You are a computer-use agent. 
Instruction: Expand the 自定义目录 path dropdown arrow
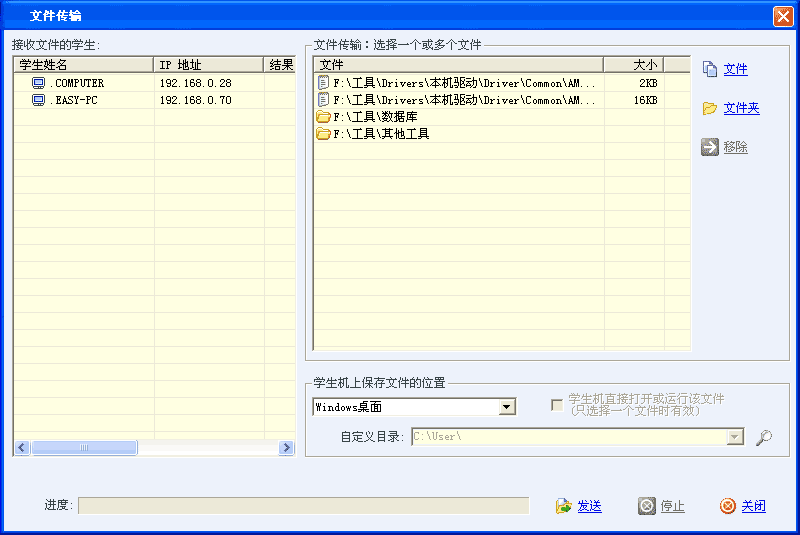point(736,437)
